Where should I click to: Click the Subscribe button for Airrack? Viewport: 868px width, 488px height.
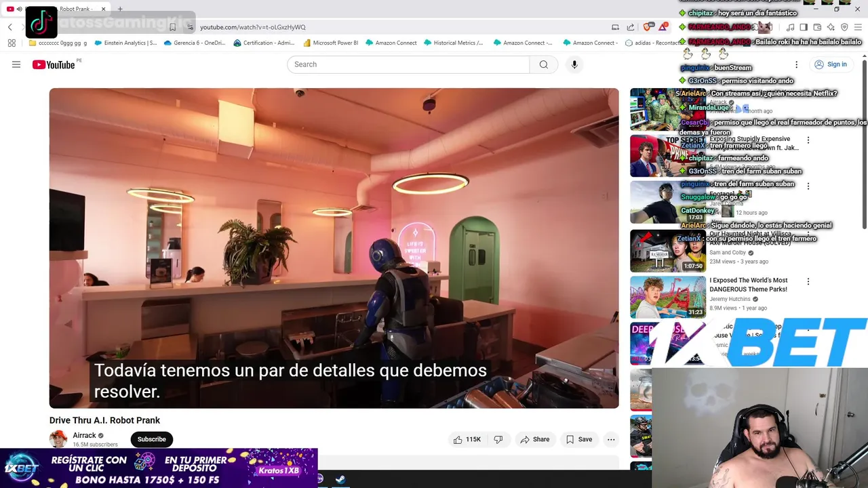point(151,439)
